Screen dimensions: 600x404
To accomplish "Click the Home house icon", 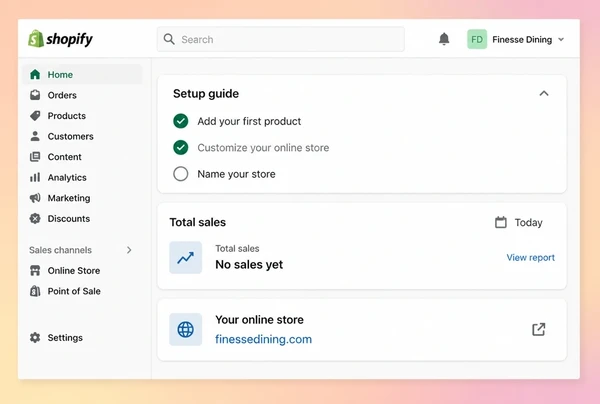I will click(x=35, y=74).
